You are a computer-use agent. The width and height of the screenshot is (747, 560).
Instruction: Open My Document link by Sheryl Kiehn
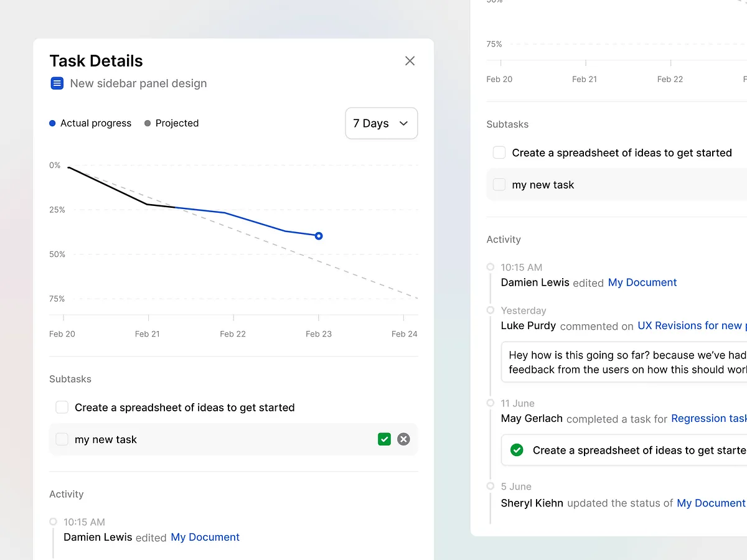711,503
